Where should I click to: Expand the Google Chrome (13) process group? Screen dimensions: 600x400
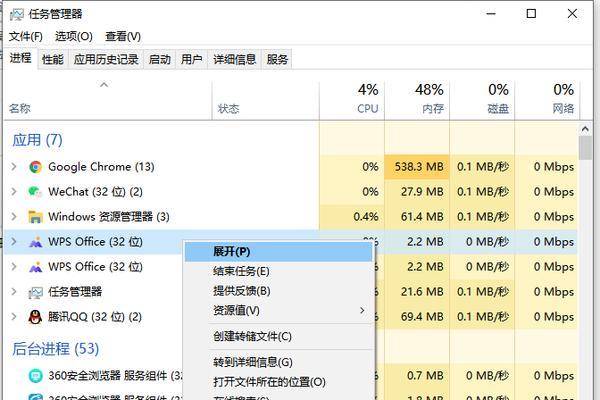point(14,167)
